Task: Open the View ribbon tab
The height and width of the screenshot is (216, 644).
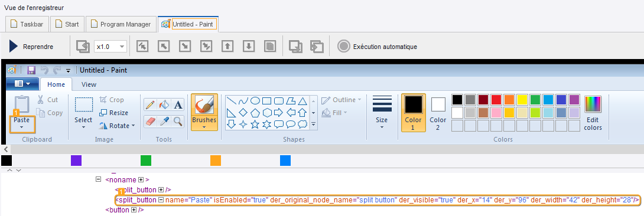Action: pos(89,84)
